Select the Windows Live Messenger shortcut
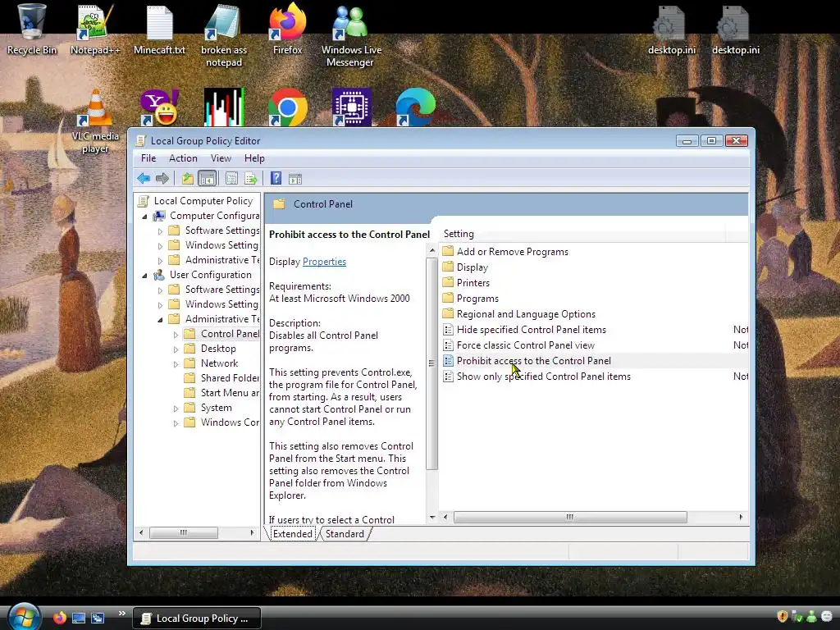Screen dimensions: 840x630 coord(351,36)
